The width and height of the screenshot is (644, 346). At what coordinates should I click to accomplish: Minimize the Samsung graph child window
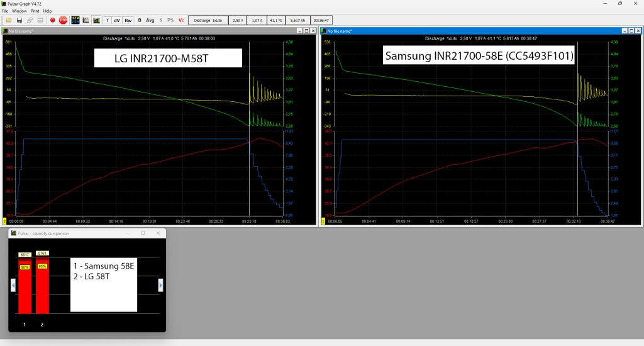click(x=625, y=31)
